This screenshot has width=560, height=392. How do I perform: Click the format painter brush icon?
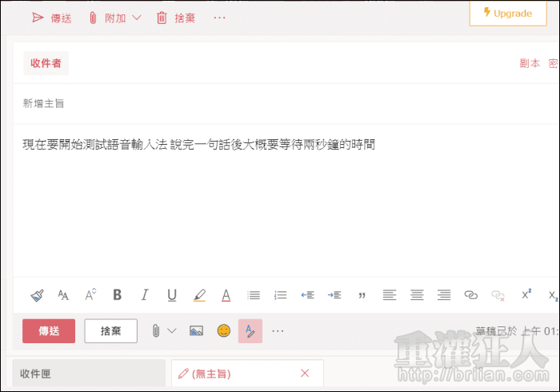click(x=37, y=295)
